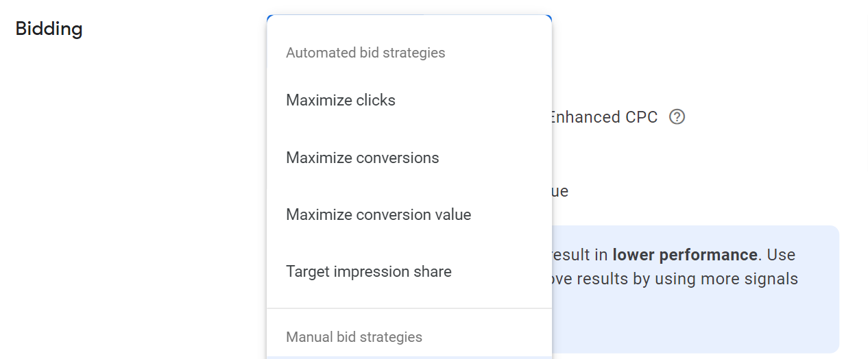868x359 pixels.
Task: Pick the Maximize conversion value option
Action: click(x=378, y=215)
